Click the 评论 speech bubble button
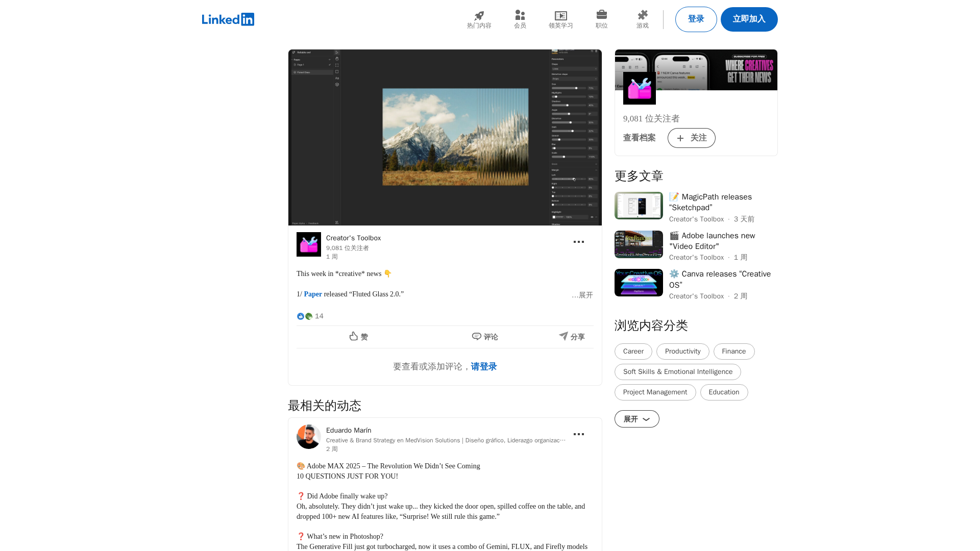This screenshot has height=551, width=980. (484, 337)
